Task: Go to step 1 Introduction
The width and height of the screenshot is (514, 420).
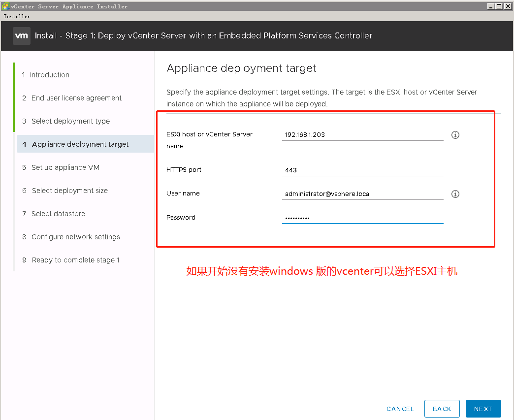Action: pos(46,75)
